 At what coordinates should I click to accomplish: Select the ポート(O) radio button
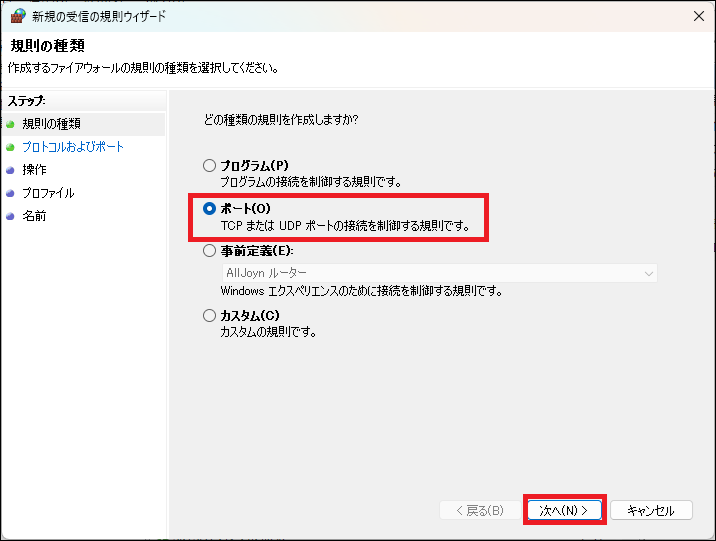coord(210,209)
